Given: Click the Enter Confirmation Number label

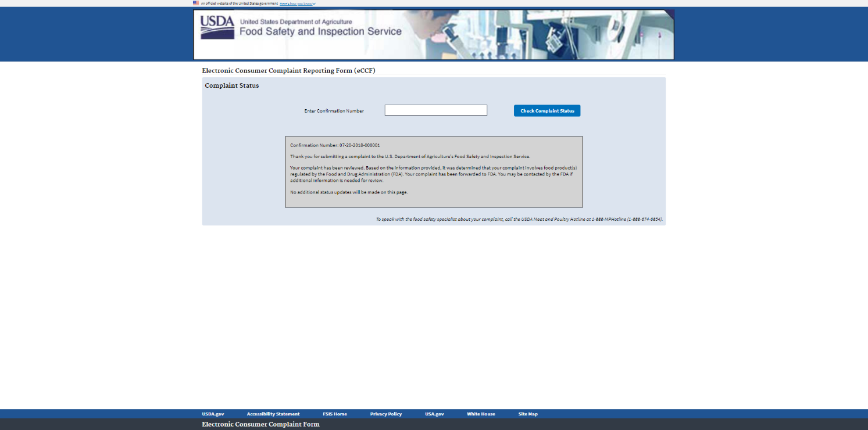Looking at the screenshot, I should pos(334,111).
